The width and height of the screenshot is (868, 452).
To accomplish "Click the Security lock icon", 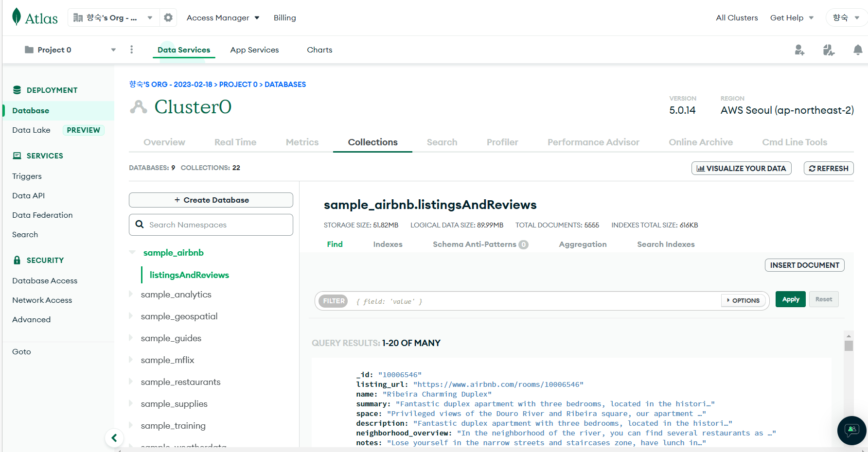I will pos(17,260).
